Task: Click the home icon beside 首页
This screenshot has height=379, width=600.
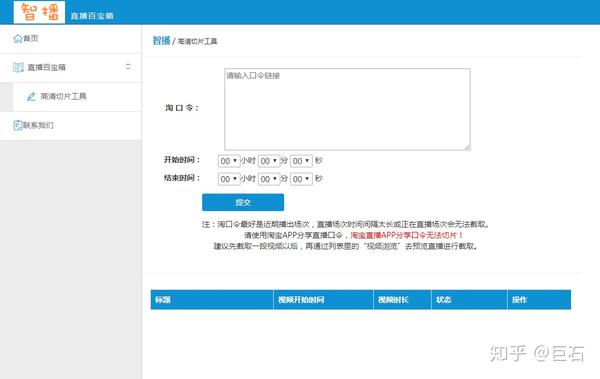Action: click(18, 38)
